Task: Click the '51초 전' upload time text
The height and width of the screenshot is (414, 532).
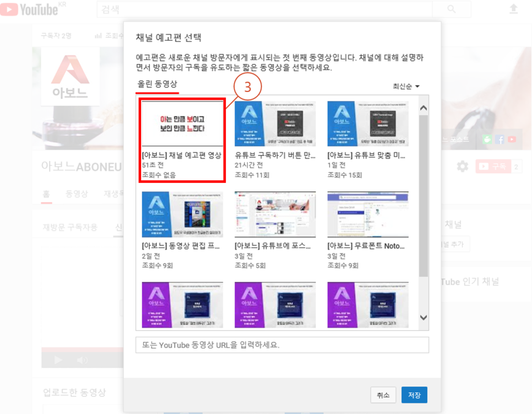Action: (153, 165)
